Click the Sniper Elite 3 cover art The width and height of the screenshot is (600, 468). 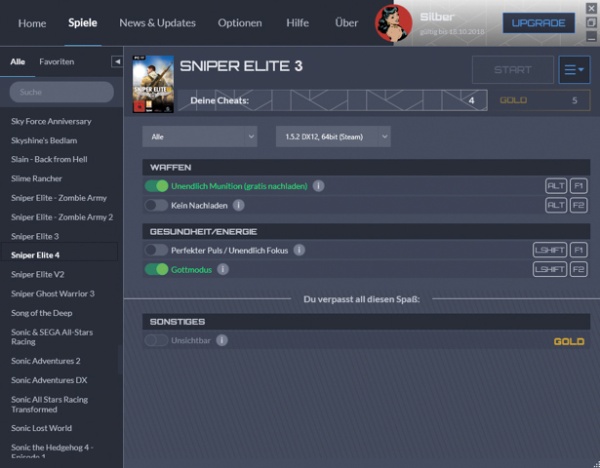[x=153, y=84]
